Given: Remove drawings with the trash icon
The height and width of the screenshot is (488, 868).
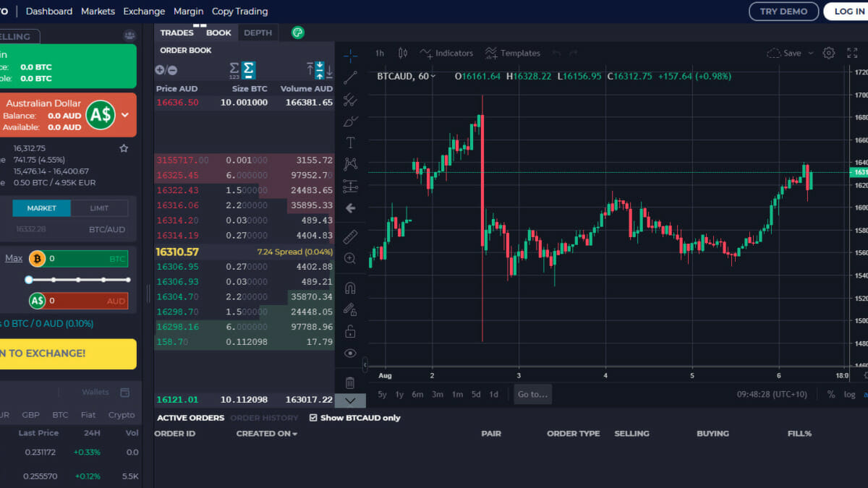Looking at the screenshot, I should click(350, 382).
